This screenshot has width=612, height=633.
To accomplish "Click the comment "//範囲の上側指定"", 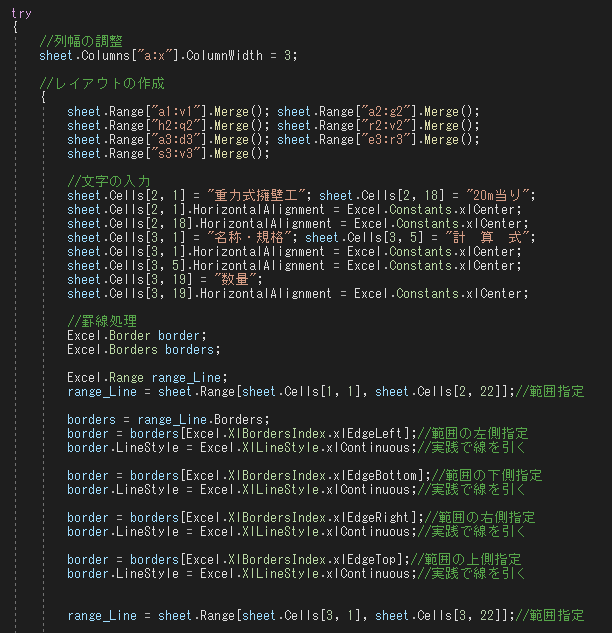I will coord(466,560).
